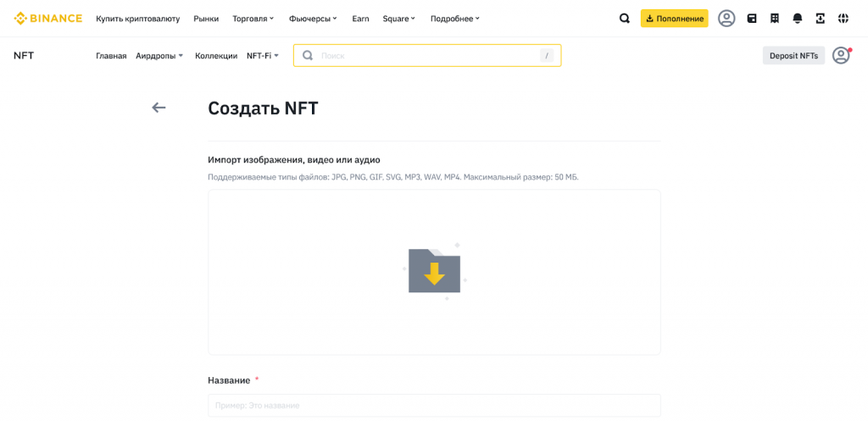Click the NFT search field
The width and height of the screenshot is (868, 421).
(427, 56)
